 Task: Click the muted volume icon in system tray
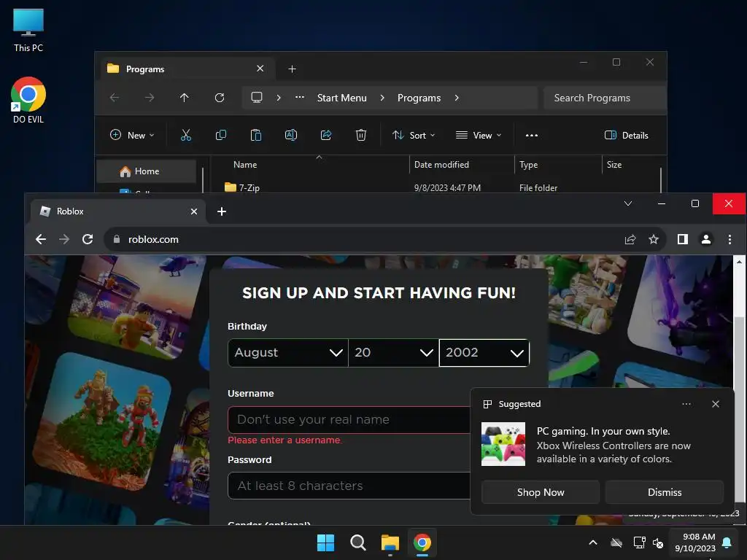coord(658,542)
